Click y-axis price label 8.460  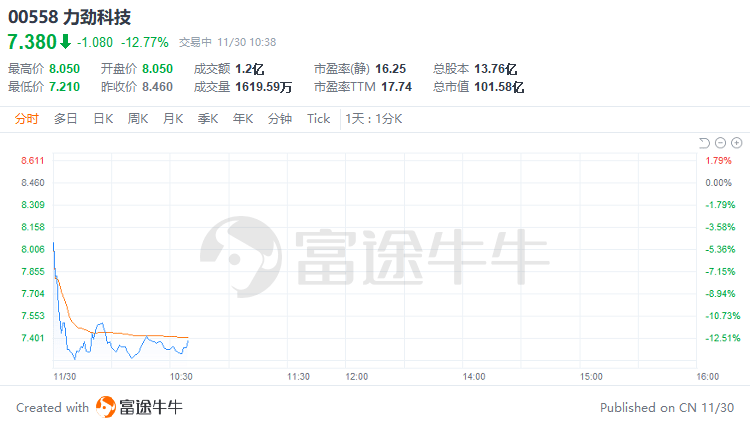click(x=33, y=183)
